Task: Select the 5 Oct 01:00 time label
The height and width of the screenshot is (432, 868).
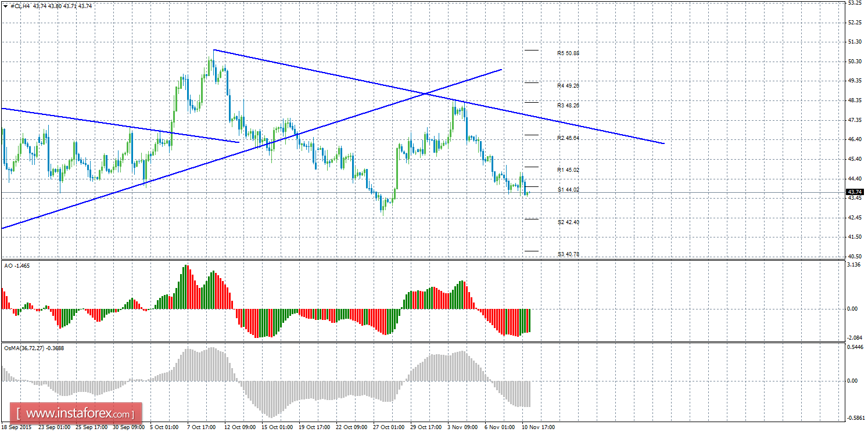Action: point(164,427)
